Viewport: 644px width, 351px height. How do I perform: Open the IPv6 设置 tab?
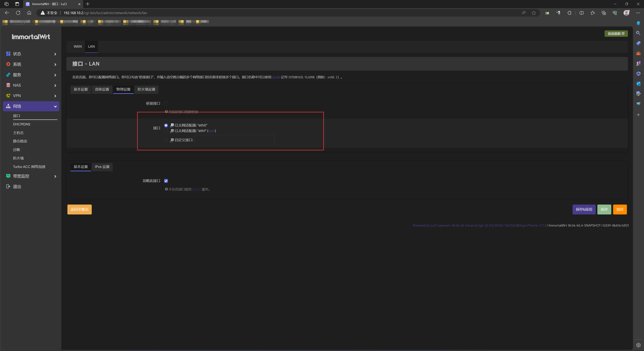click(x=102, y=167)
